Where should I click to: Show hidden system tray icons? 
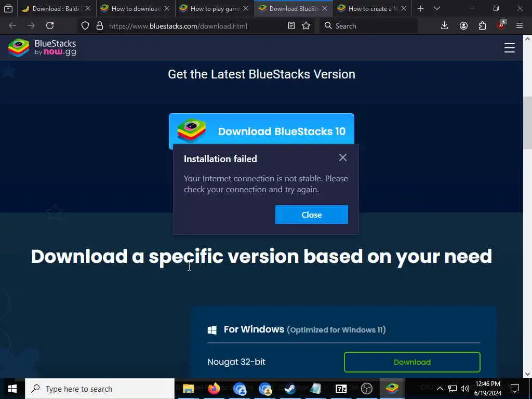(x=440, y=389)
